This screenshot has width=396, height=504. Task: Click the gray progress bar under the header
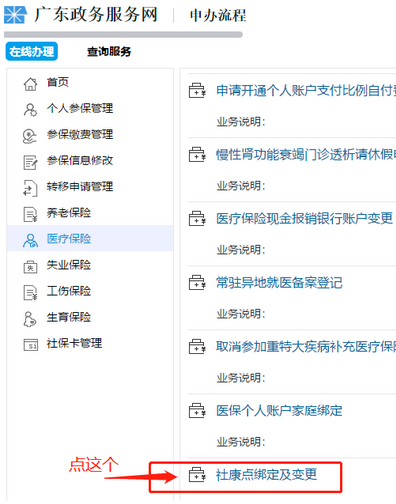coord(123,35)
